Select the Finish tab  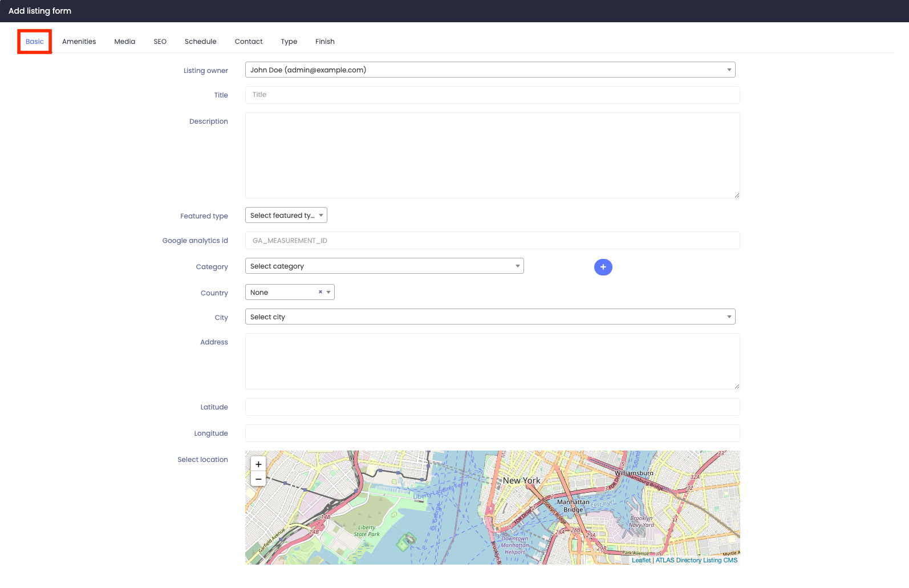(325, 42)
